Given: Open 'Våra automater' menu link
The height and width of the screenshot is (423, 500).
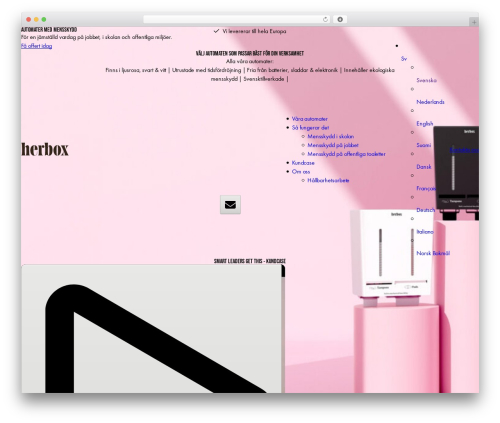Looking at the screenshot, I should 309,119.
